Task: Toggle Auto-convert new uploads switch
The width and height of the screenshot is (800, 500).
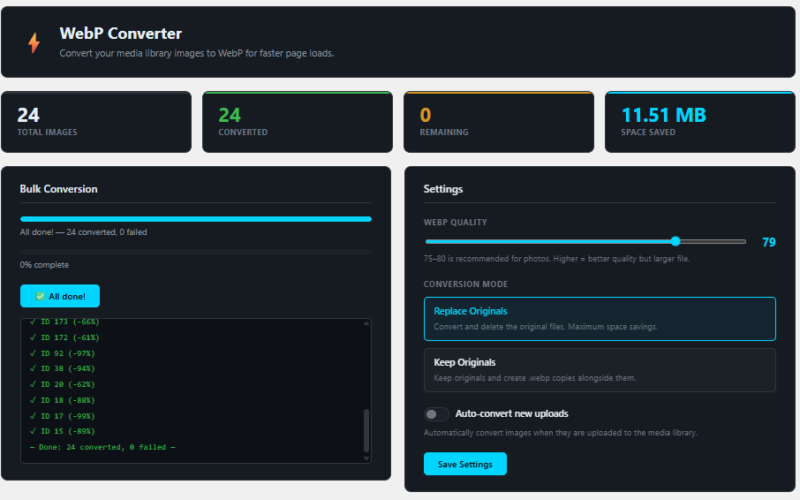Action: click(436, 414)
